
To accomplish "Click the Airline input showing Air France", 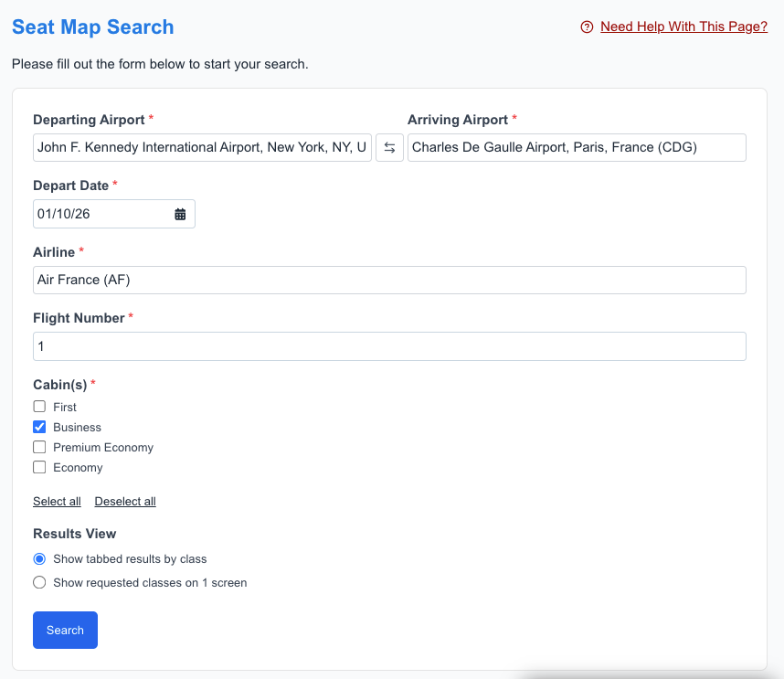I will pyautogui.click(x=389, y=280).
